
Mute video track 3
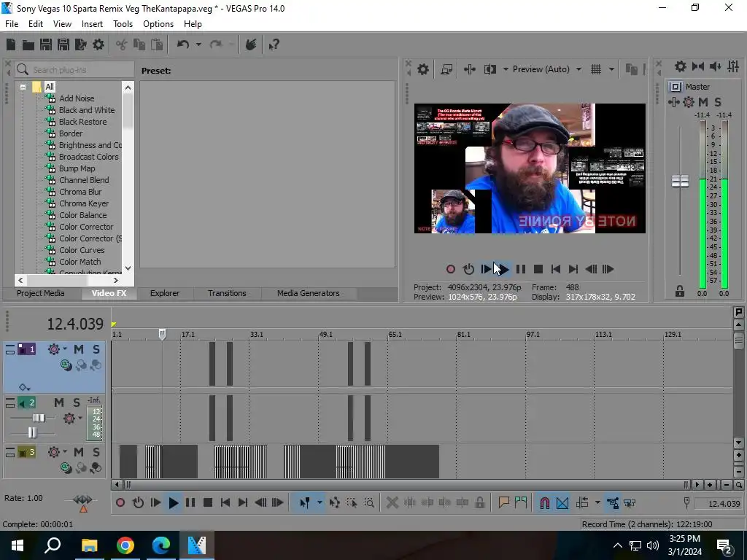[x=79, y=452]
